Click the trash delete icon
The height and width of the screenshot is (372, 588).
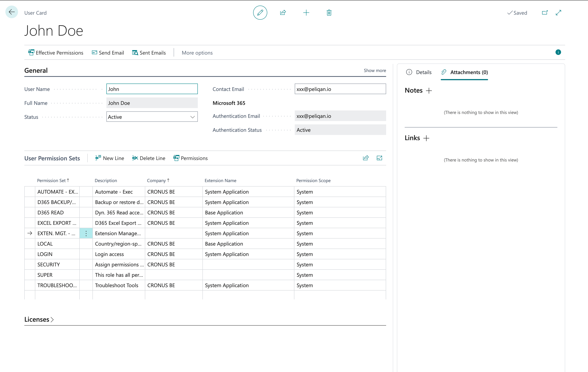(329, 12)
